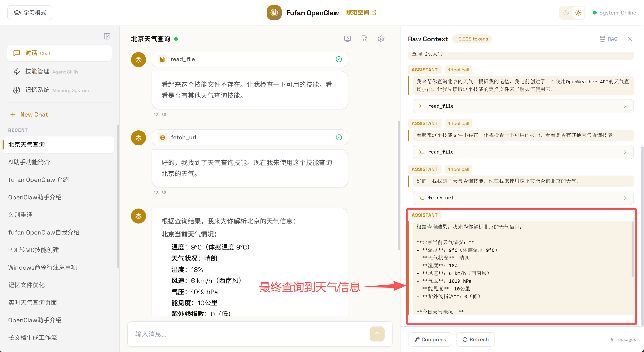Click the green status dot beside chat title
Image resolution: width=644 pixels, height=352 pixels.
(x=176, y=39)
